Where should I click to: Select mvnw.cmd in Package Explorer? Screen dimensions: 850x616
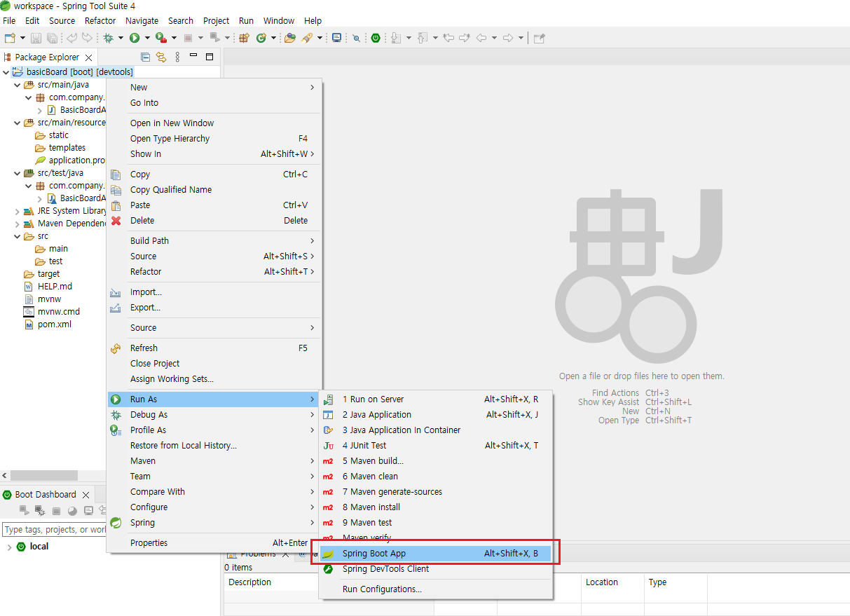tap(59, 312)
